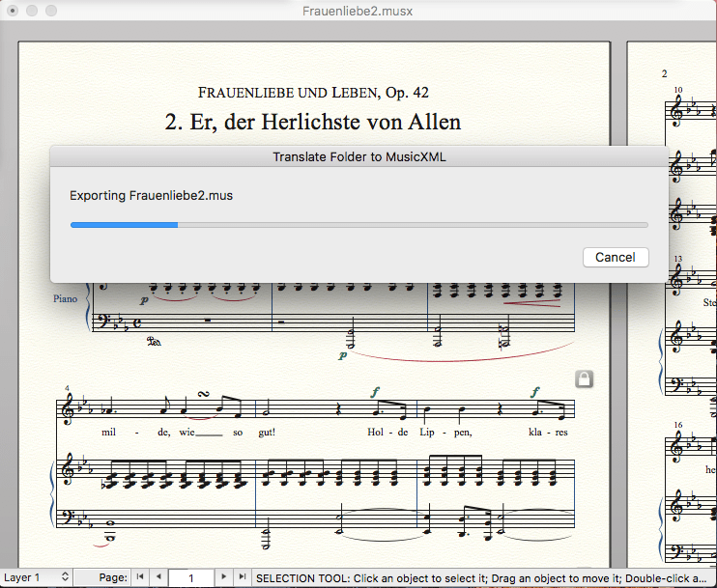Click the page number field
The image size is (717, 588).
point(191,578)
